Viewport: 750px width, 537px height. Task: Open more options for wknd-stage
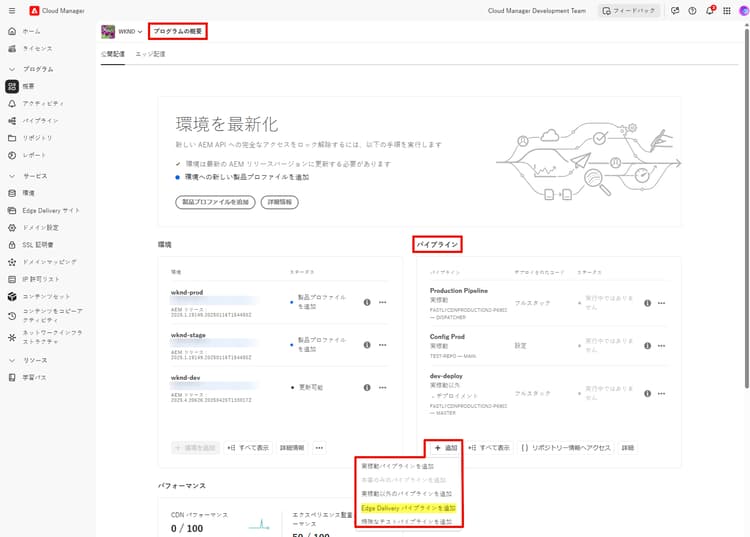(x=383, y=345)
